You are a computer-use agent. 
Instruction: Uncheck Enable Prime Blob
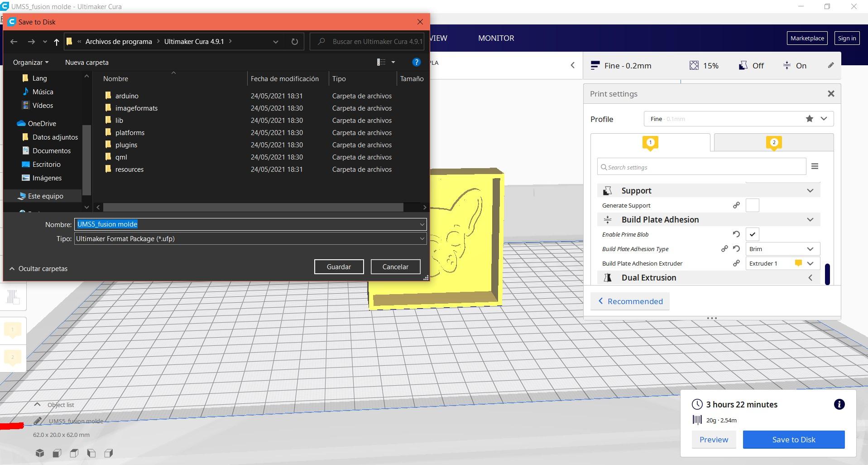click(752, 234)
